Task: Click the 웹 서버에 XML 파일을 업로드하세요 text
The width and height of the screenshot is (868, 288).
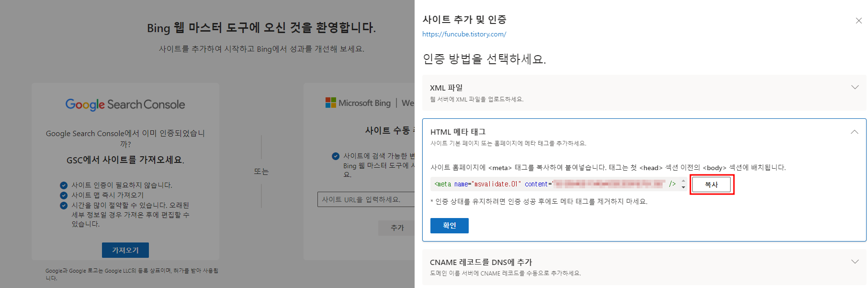Action: coord(476,99)
